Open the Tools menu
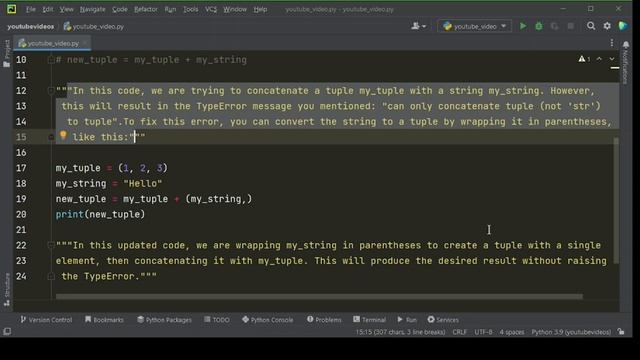 click(x=190, y=9)
